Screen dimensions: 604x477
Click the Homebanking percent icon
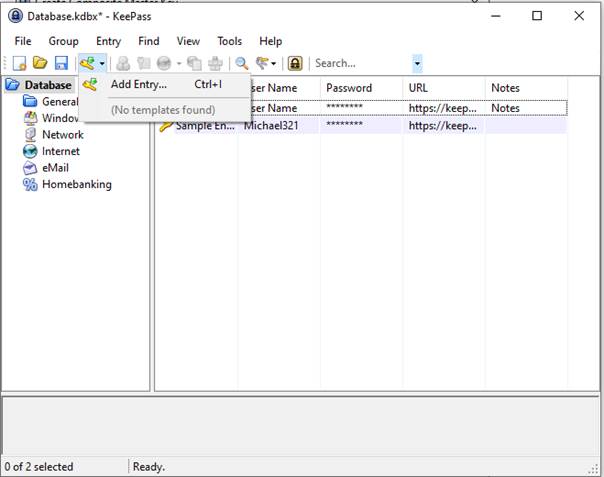30,185
